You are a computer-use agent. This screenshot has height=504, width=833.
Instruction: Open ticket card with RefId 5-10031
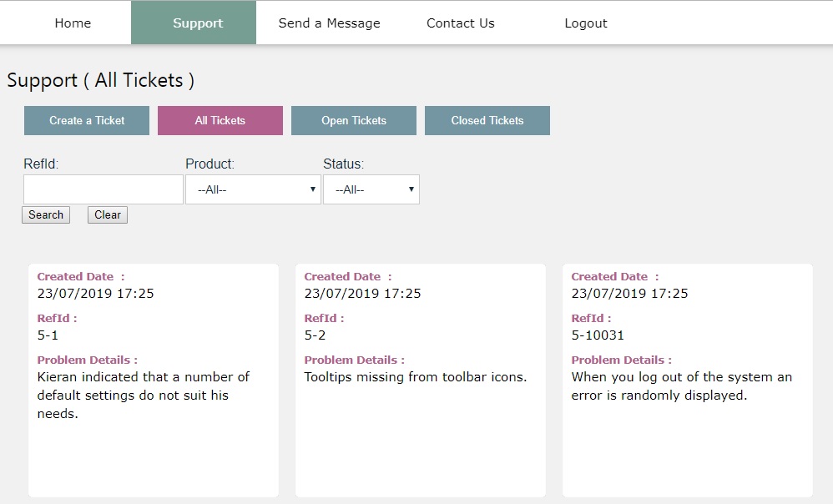(688, 381)
